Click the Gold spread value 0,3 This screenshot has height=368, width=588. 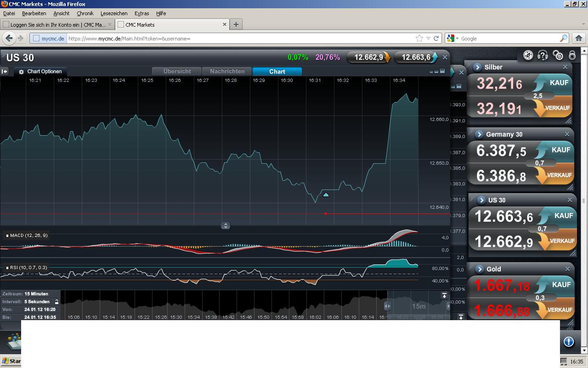tap(540, 298)
